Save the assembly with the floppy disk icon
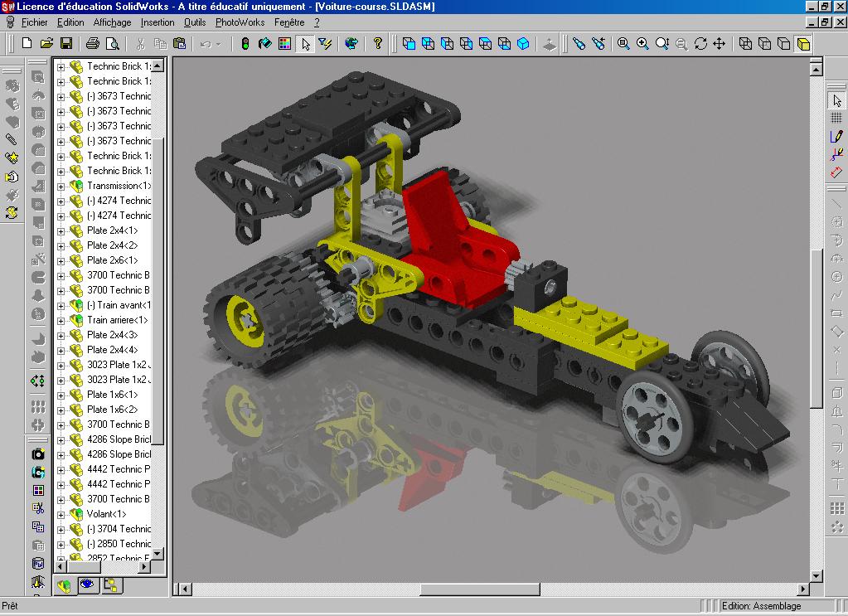The width and height of the screenshot is (848, 616). coord(66,44)
